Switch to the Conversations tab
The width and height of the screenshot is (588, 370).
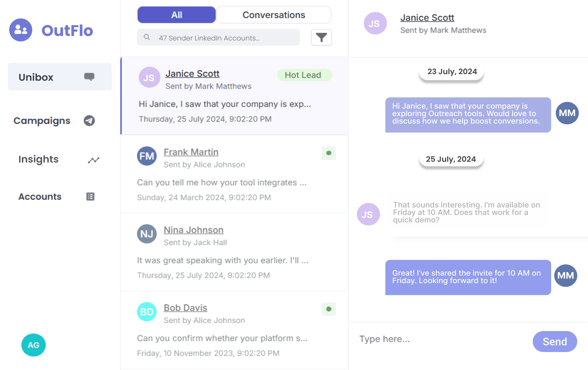tap(273, 15)
